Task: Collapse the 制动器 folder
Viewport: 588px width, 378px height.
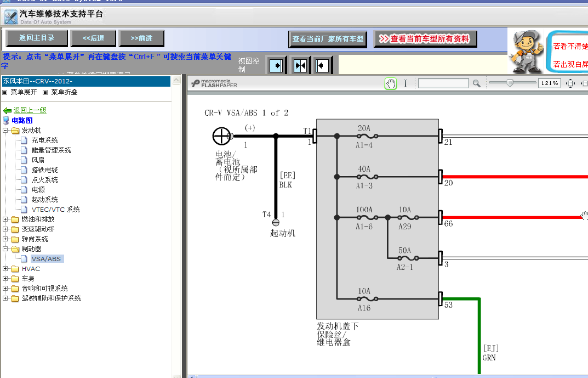Action: tap(5, 249)
